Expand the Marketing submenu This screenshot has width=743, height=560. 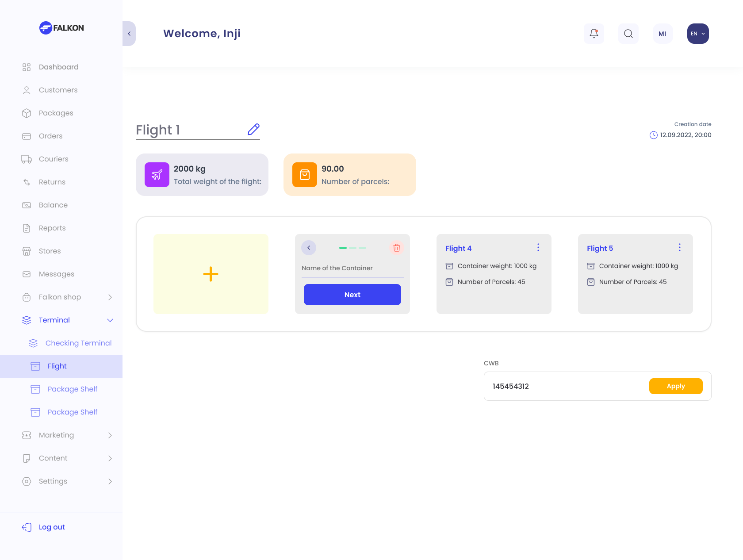tap(110, 435)
